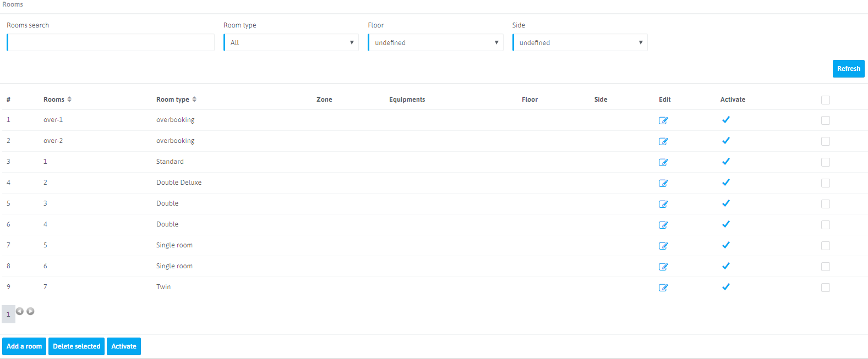Select page 1 in pagination

(x=8, y=314)
